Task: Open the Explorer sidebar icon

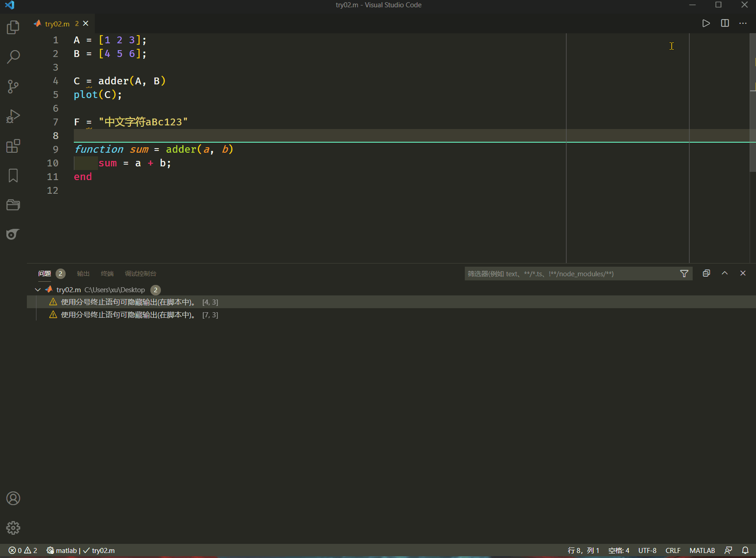Action: pos(13,27)
